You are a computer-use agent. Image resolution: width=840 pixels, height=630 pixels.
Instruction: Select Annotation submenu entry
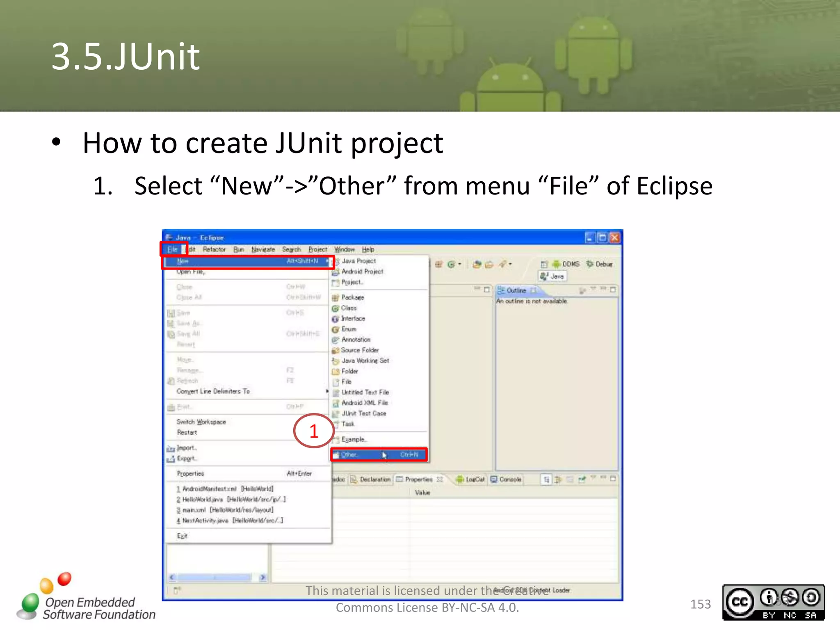coord(379,340)
